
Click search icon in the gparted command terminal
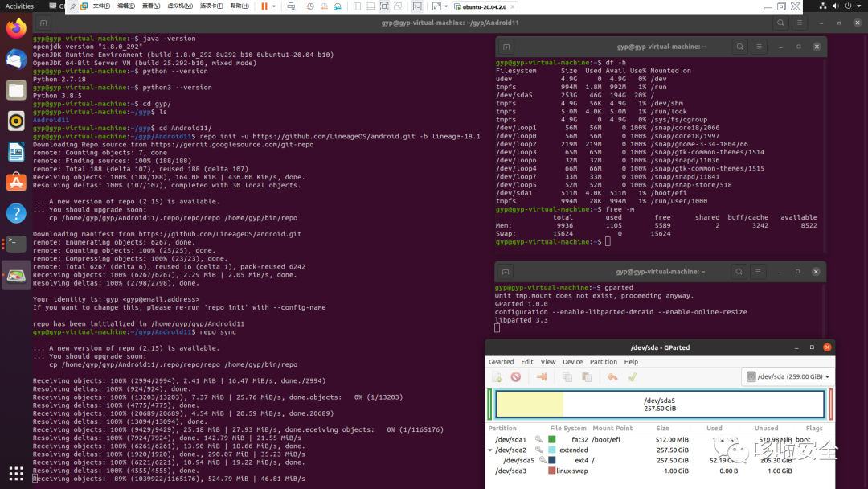click(x=739, y=271)
